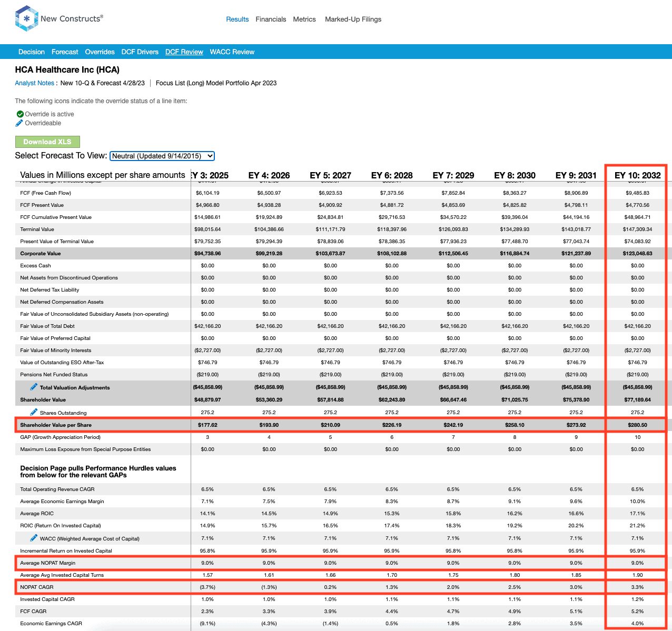Click the Total Operating Revenue CAGR label

[57, 489]
